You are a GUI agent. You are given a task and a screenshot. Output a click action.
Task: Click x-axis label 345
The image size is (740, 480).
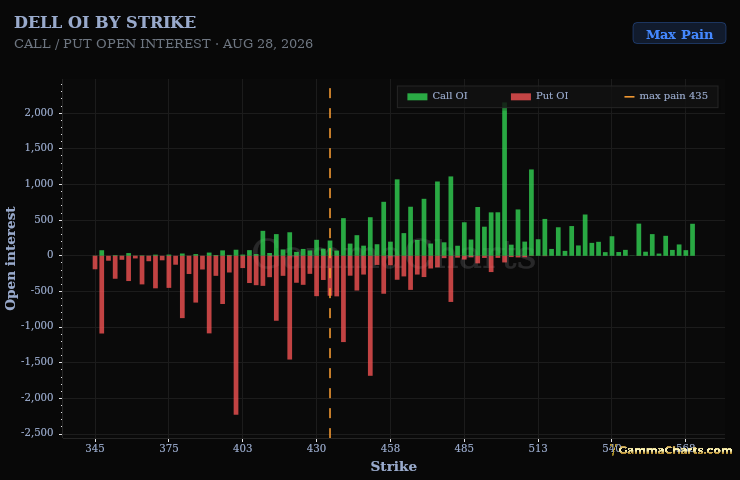(95, 448)
